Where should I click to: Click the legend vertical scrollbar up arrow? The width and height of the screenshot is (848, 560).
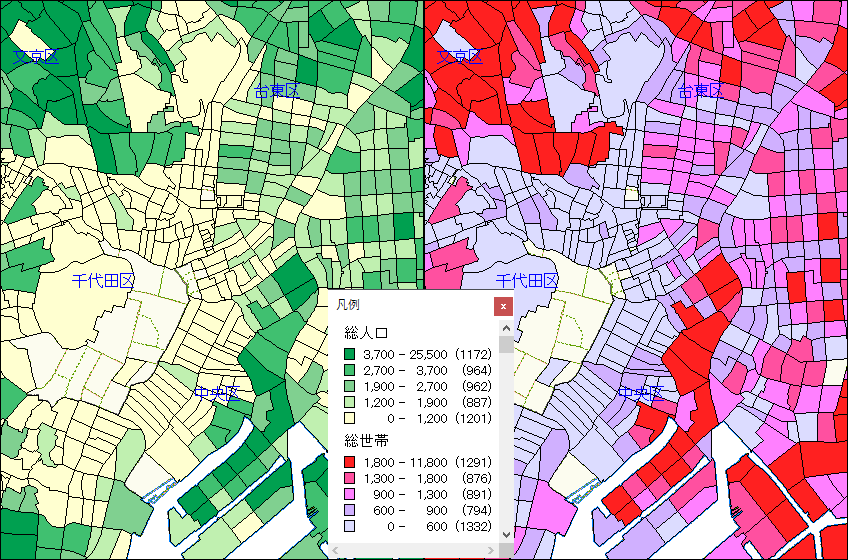(506, 328)
